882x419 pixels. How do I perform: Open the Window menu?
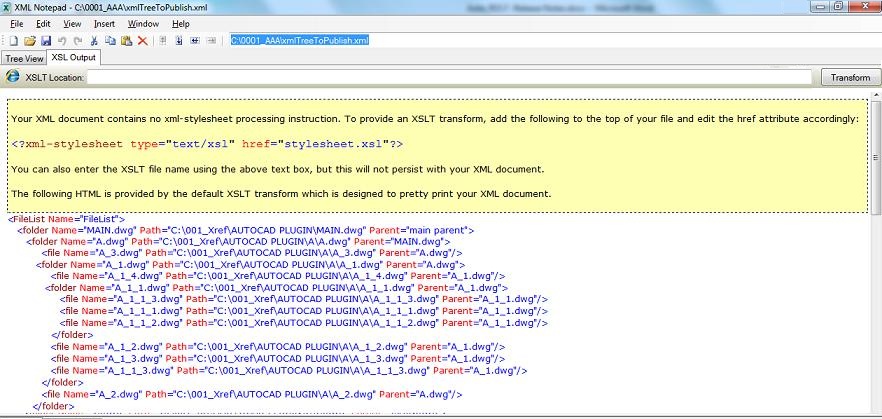143,23
